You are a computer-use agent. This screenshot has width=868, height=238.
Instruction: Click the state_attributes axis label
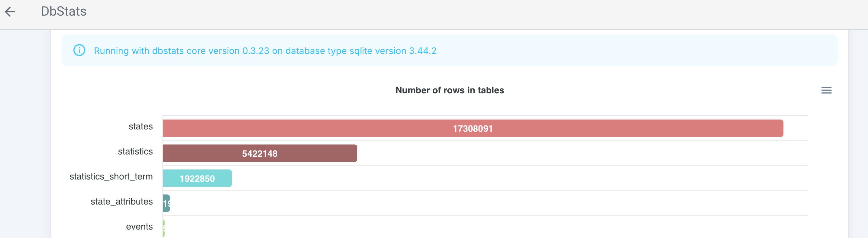121,202
